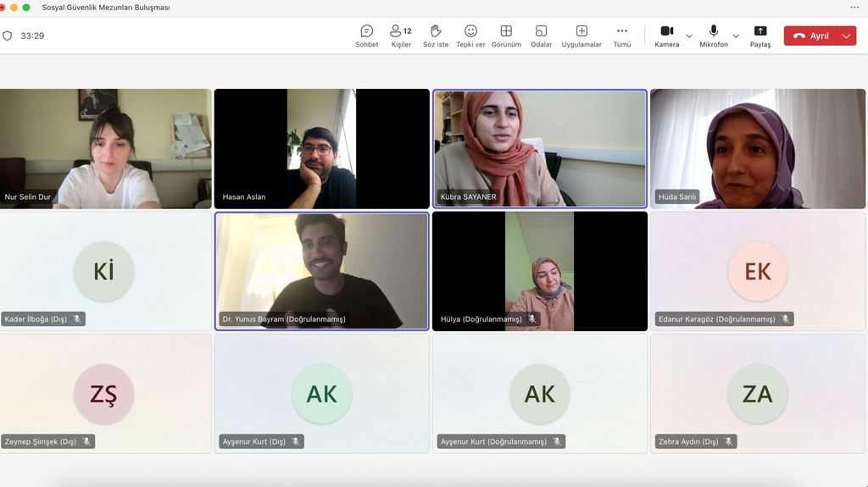The height and width of the screenshot is (487, 868).
Task: Click the Dr. Yunus Bayram name label
Action: (284, 318)
